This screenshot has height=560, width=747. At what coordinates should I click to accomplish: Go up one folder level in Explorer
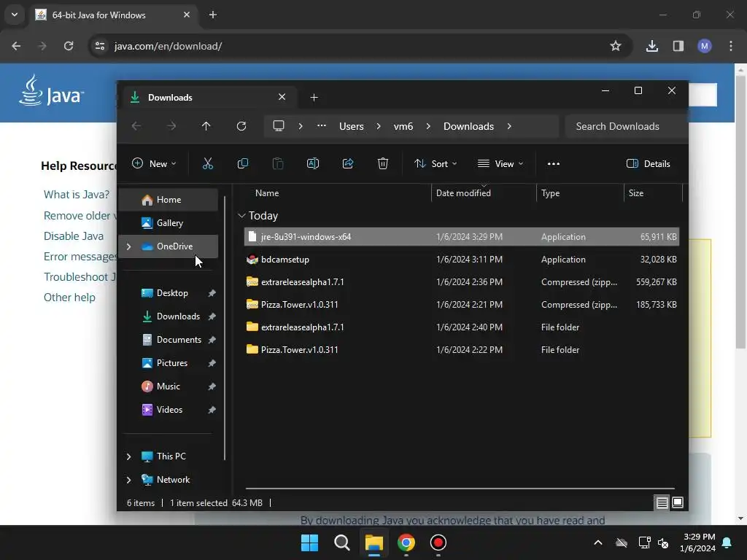tap(206, 126)
